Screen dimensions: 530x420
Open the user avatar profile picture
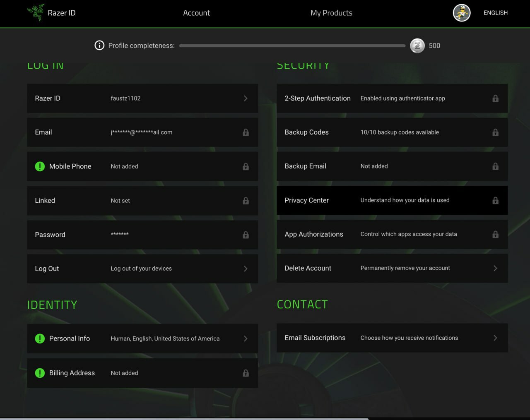click(x=462, y=13)
